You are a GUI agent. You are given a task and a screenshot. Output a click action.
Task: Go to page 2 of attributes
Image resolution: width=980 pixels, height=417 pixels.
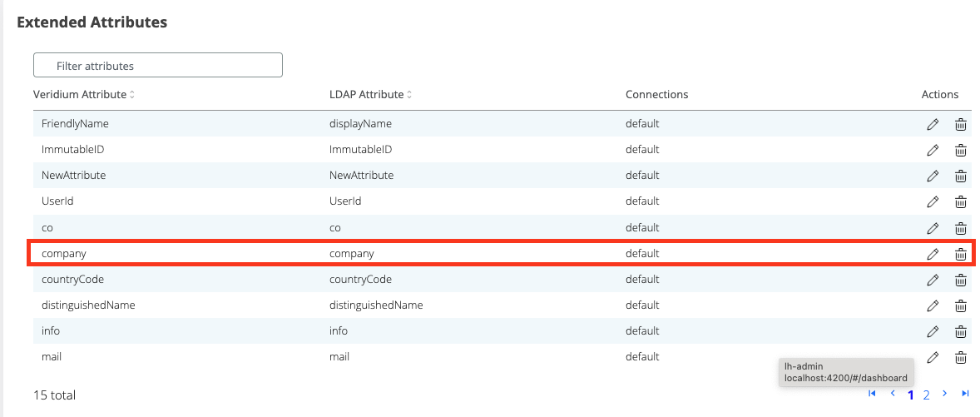[926, 395]
